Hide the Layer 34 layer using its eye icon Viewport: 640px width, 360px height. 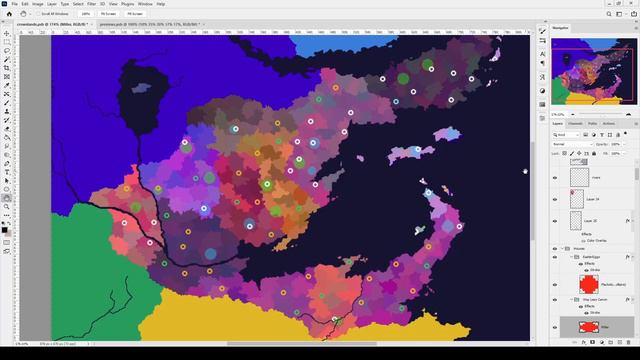(x=555, y=200)
